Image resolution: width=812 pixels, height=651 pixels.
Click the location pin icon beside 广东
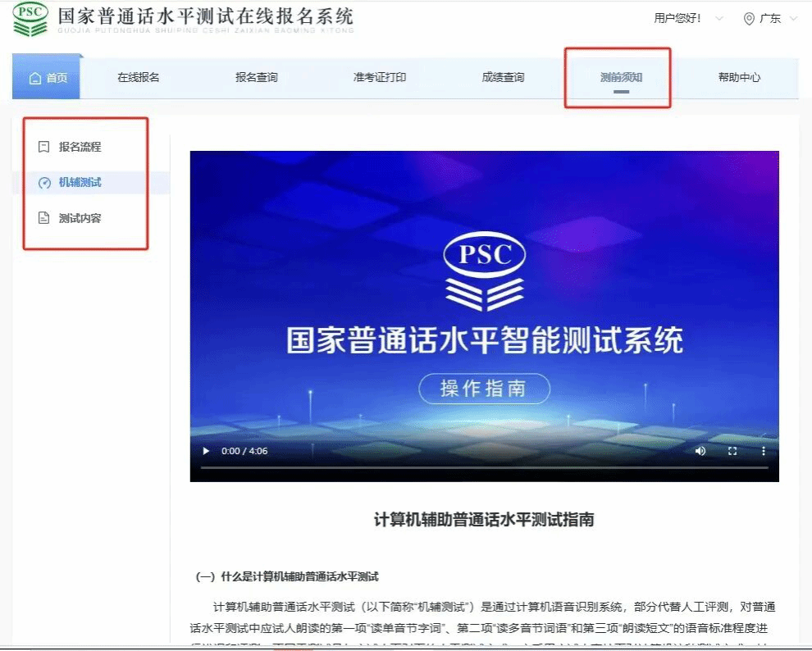pos(748,19)
